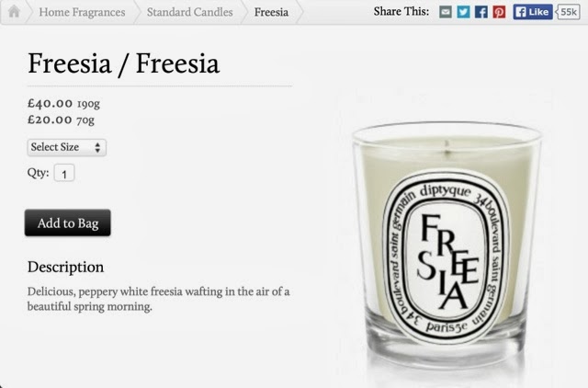Viewport: 588px width, 388px height.
Task: Click the Facebook Like button
Action: (x=533, y=12)
